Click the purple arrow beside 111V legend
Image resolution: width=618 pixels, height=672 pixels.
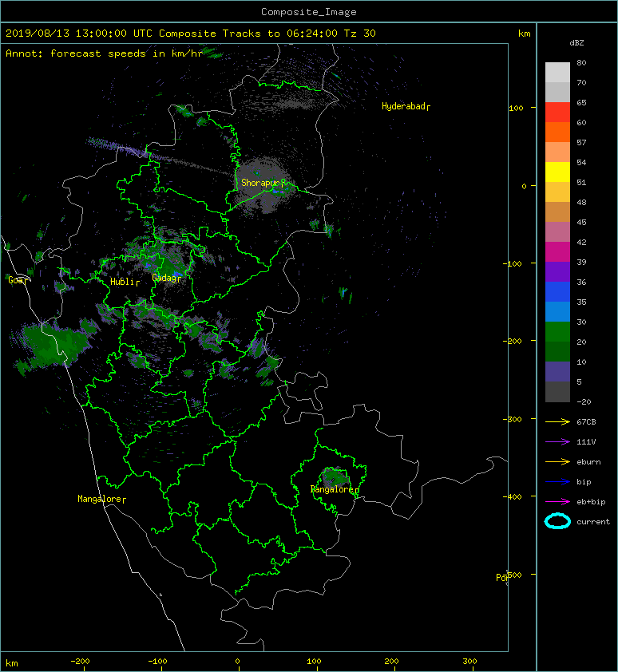pos(557,442)
